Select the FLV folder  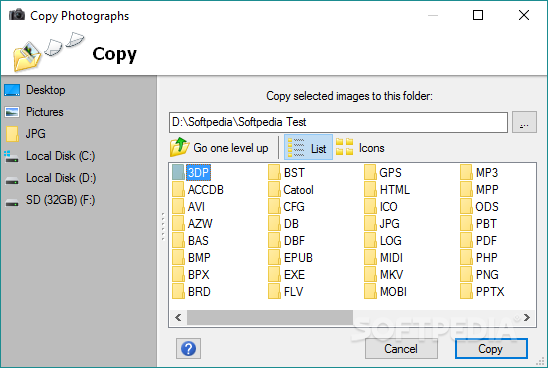pyautogui.click(x=286, y=291)
